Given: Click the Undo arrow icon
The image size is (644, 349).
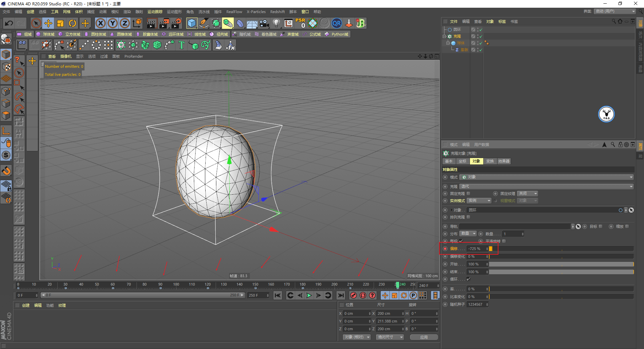Looking at the screenshot, I should [9, 23].
